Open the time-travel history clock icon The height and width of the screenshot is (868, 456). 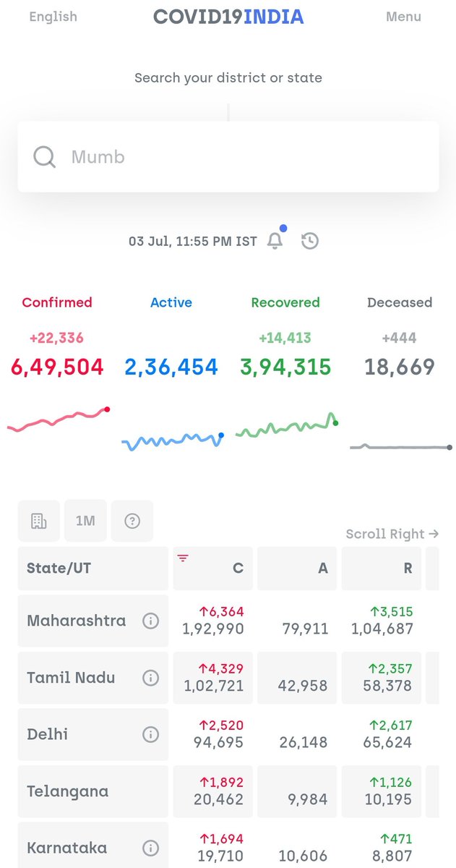310,241
